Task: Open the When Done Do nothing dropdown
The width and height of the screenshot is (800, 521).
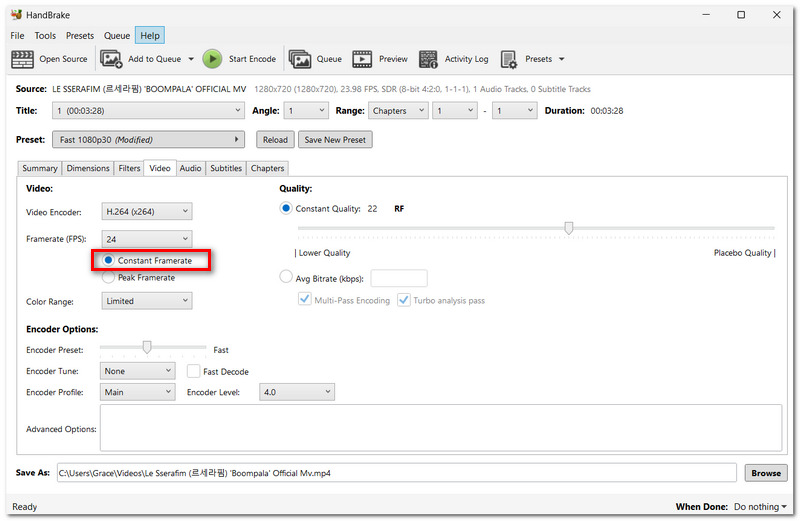Action: pyautogui.click(x=760, y=507)
